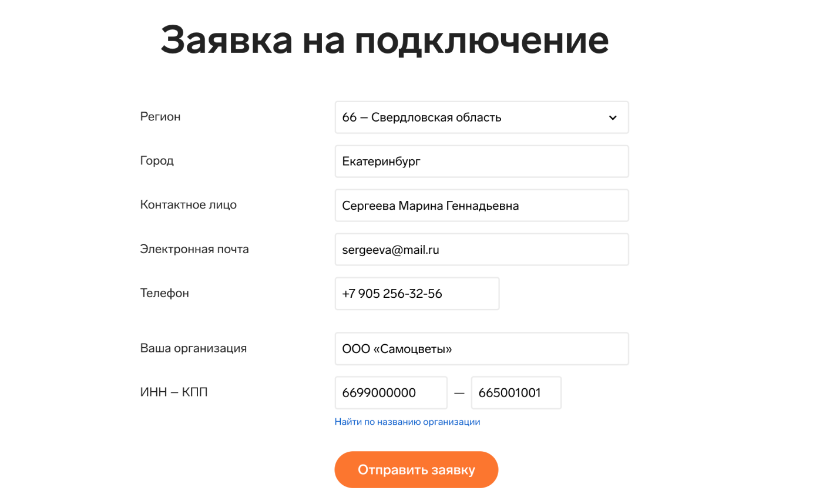Viewport: 833px width, 504px height.
Task: Click the КПП field containing 665001001
Action: [516, 393]
